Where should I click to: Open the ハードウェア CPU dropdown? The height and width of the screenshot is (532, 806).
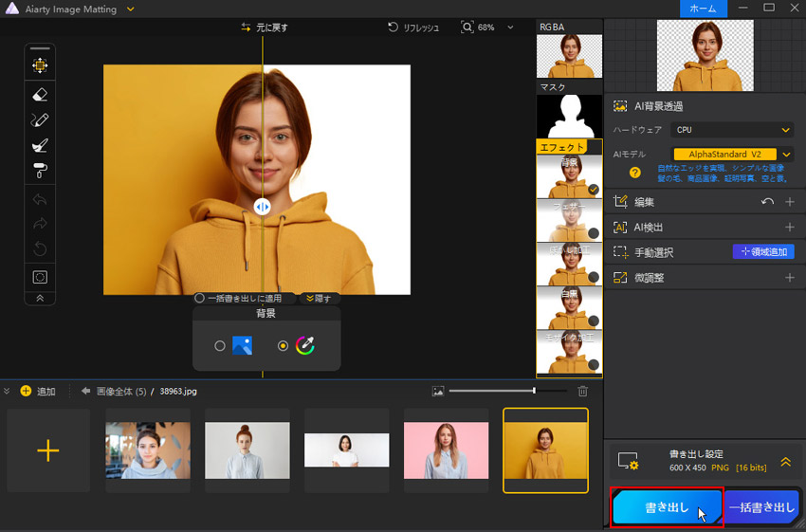click(732, 130)
